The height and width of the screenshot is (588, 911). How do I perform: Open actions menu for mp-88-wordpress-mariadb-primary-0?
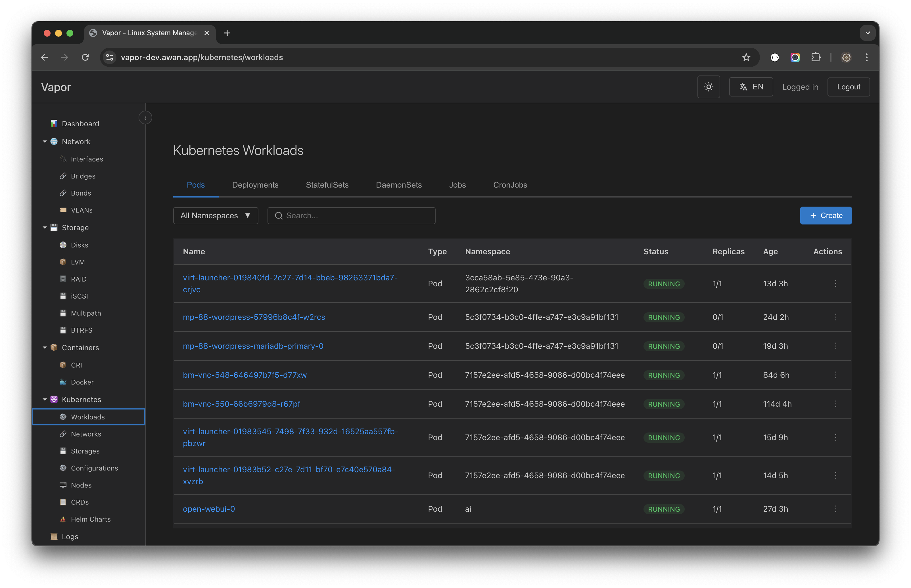point(835,346)
